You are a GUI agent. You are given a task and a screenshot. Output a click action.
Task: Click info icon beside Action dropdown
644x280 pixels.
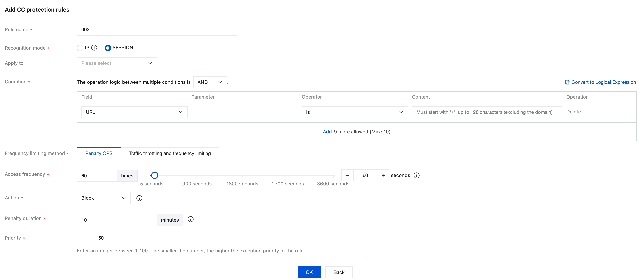click(139, 198)
